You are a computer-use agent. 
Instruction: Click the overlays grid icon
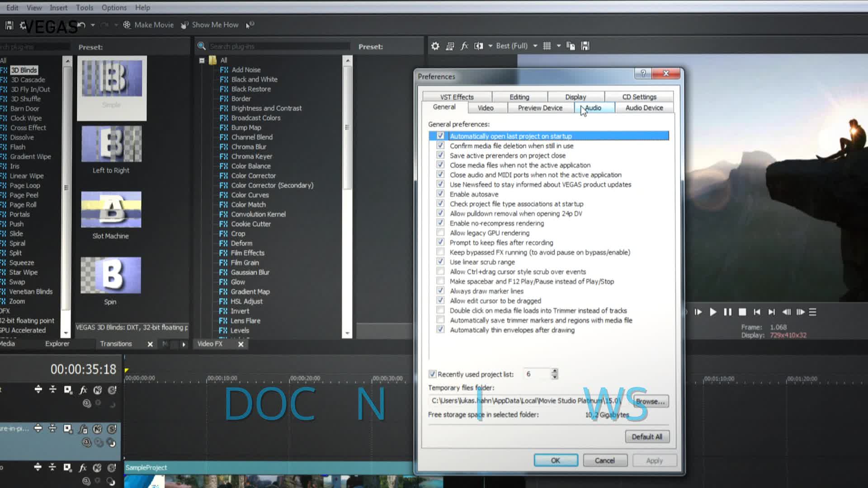click(547, 46)
